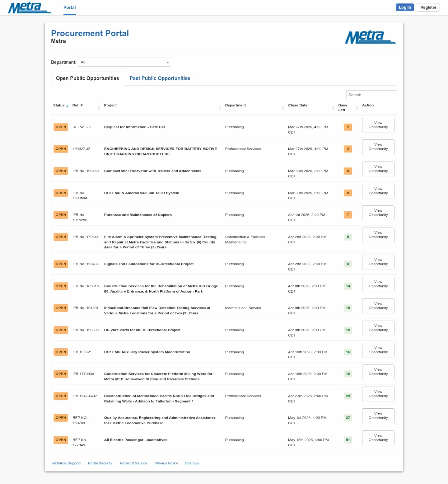Click the Register button
Viewport: 448px width, 484px height.
428,7
